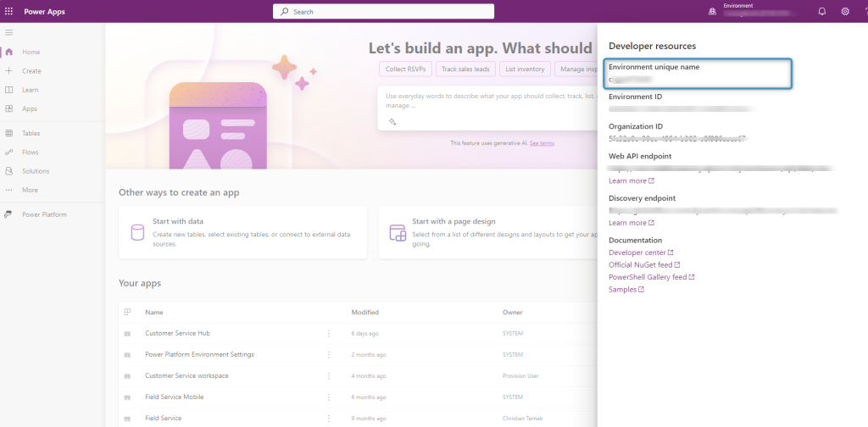The image size is (868, 427).
Task: Open more options for Customer Service Hub
Action: [x=328, y=334]
